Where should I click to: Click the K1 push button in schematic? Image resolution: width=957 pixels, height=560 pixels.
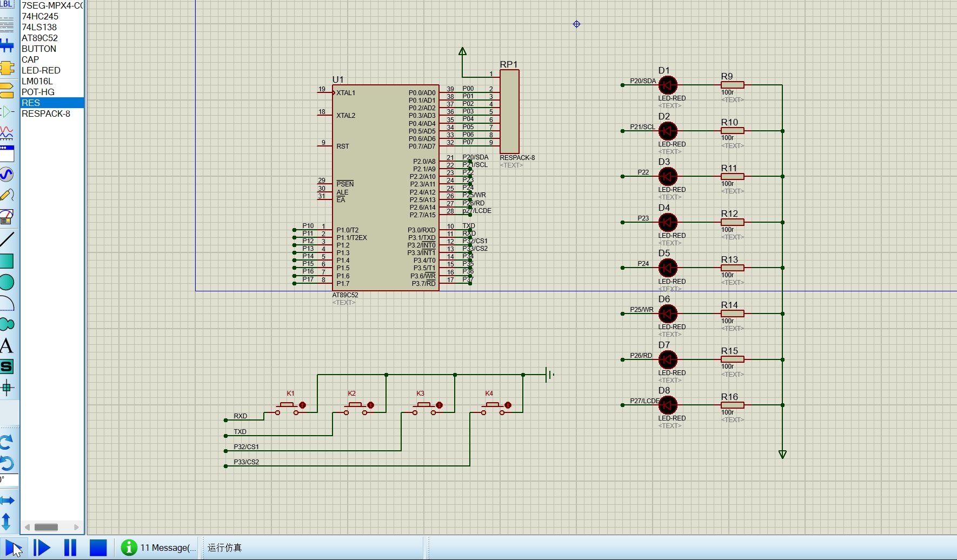coord(287,405)
